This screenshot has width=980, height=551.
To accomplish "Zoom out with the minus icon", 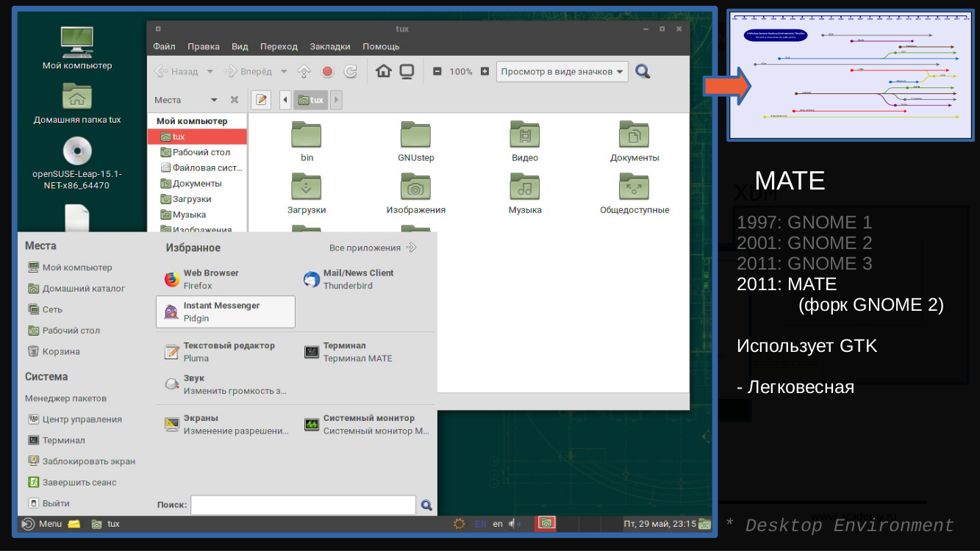I will pyautogui.click(x=437, y=72).
